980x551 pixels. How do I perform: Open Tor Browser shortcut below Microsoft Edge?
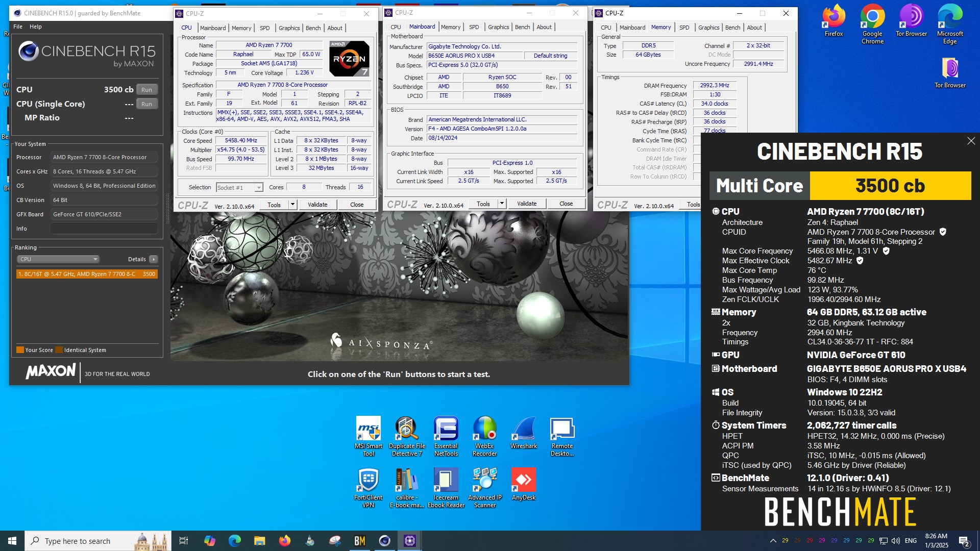[x=950, y=73]
